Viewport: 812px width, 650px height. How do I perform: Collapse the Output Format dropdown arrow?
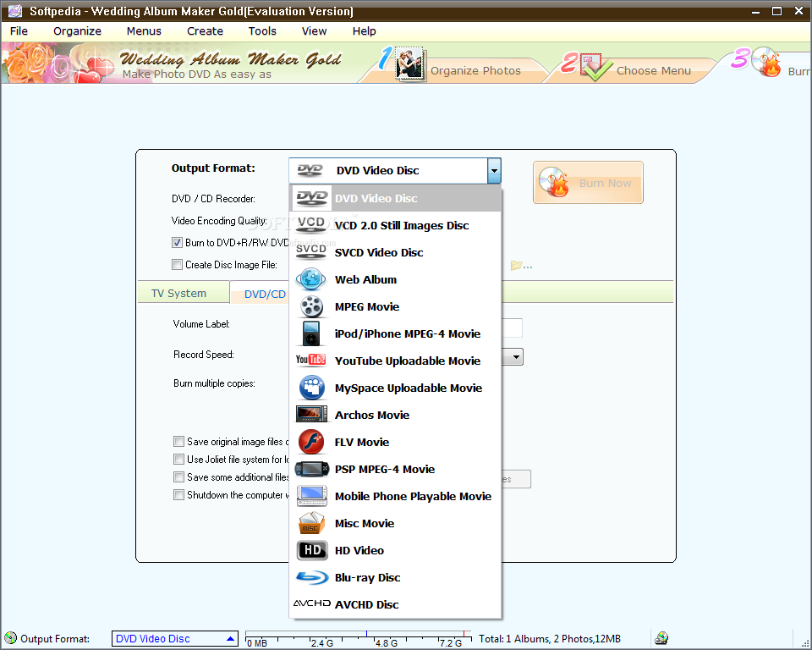pyautogui.click(x=494, y=170)
